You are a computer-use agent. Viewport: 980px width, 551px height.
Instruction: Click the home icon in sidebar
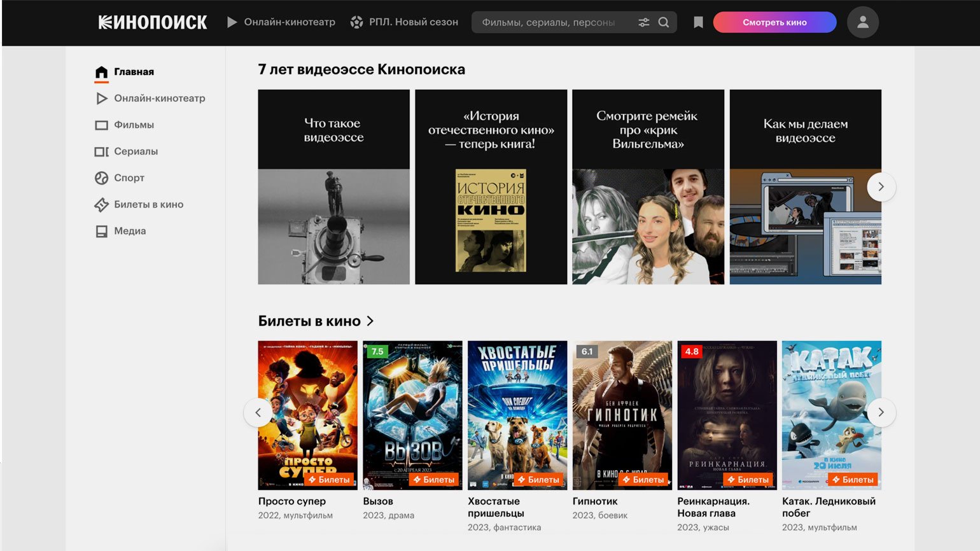pos(101,72)
